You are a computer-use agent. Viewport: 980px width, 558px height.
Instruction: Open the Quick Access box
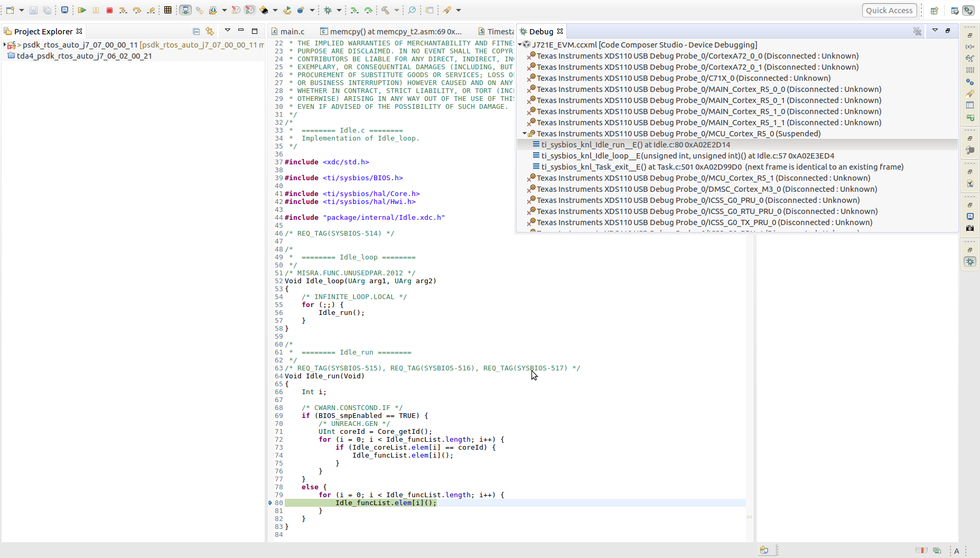[x=889, y=10]
